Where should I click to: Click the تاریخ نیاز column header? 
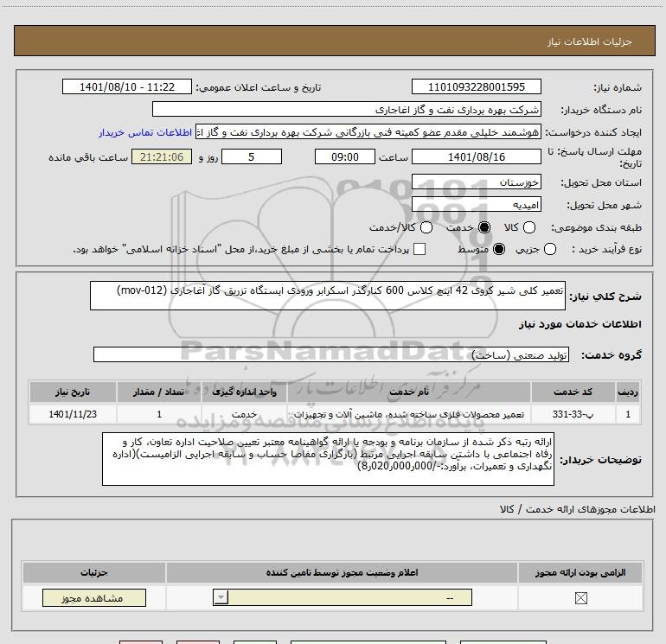tap(73, 392)
